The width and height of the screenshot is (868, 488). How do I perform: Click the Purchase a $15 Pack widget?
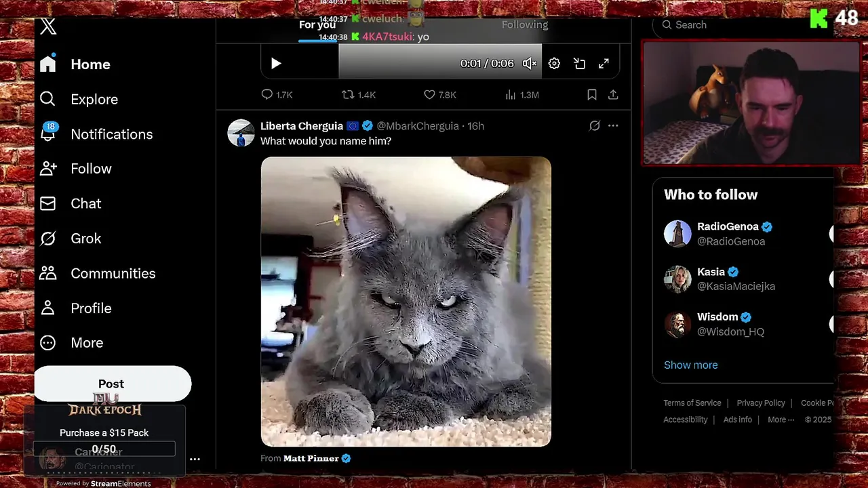pyautogui.click(x=104, y=441)
